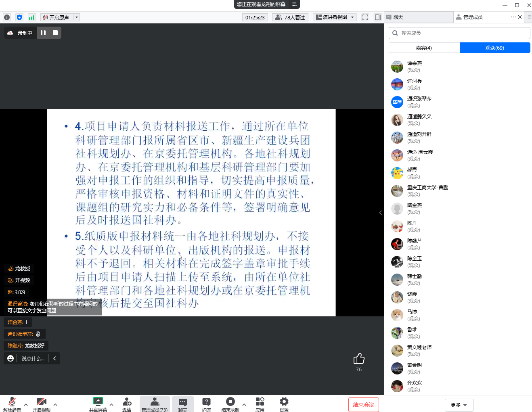Click the thumbs-up like icon

pyautogui.click(x=359, y=359)
